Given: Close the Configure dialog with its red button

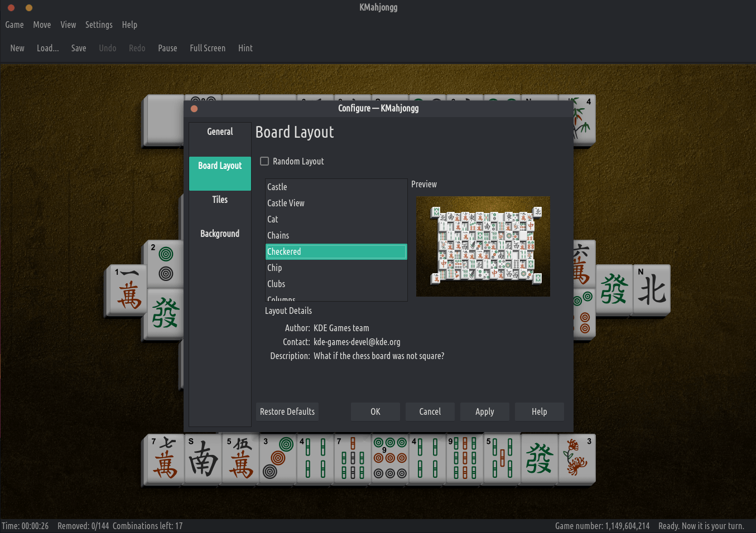Looking at the screenshot, I should tap(194, 109).
